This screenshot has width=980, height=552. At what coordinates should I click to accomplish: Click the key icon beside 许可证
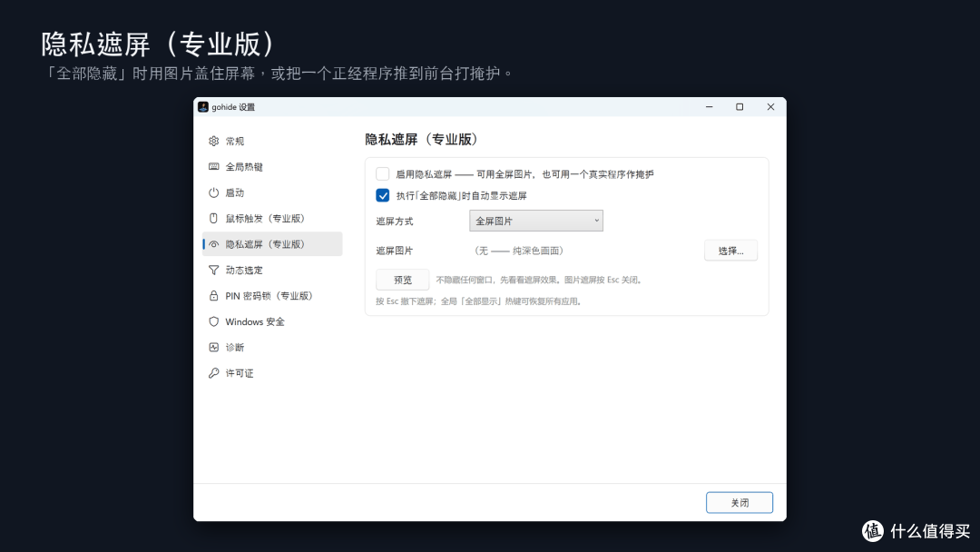pos(214,373)
